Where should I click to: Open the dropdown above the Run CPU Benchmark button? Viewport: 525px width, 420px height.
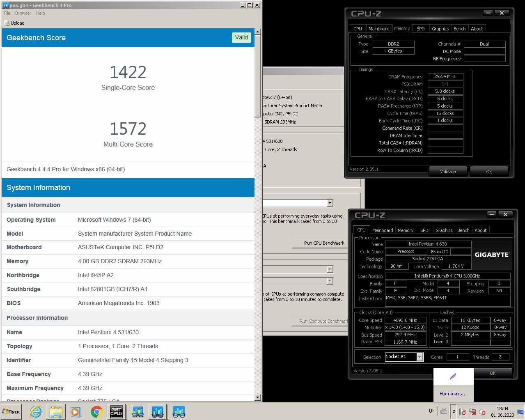(x=330, y=203)
